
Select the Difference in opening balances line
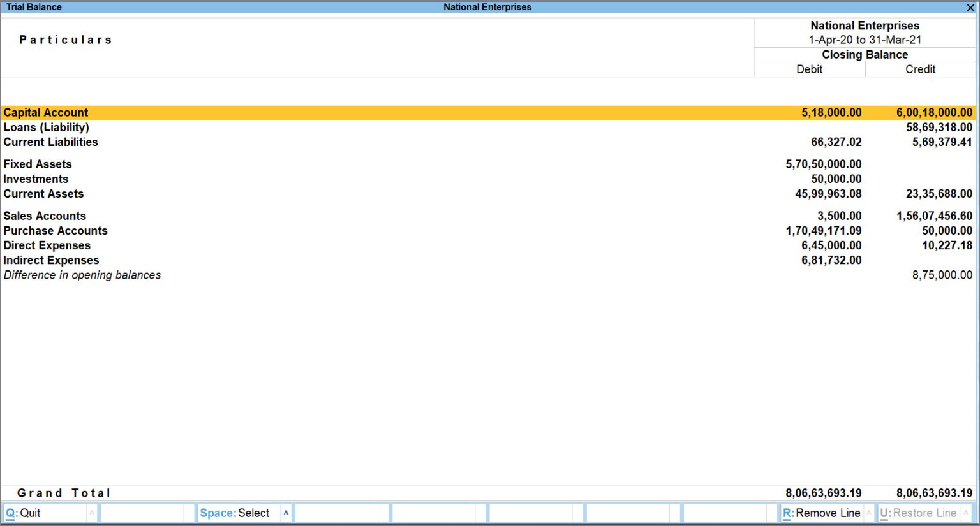click(x=82, y=275)
